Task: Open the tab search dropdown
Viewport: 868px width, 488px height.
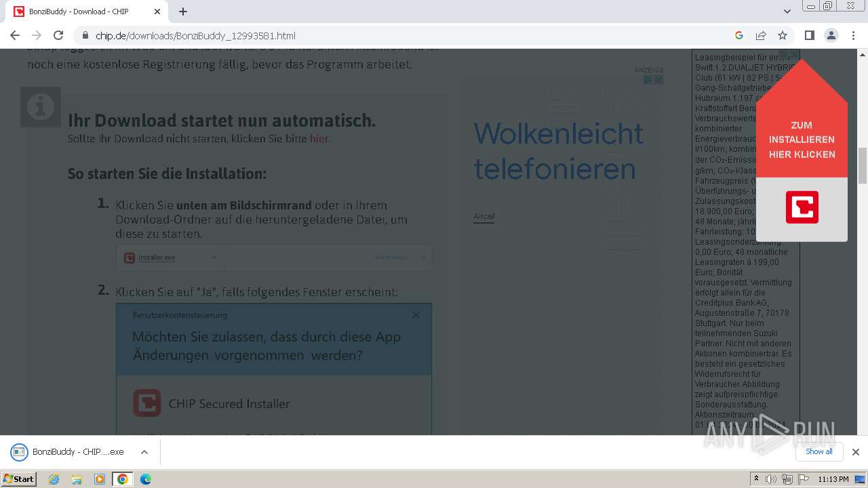Action: [x=787, y=12]
